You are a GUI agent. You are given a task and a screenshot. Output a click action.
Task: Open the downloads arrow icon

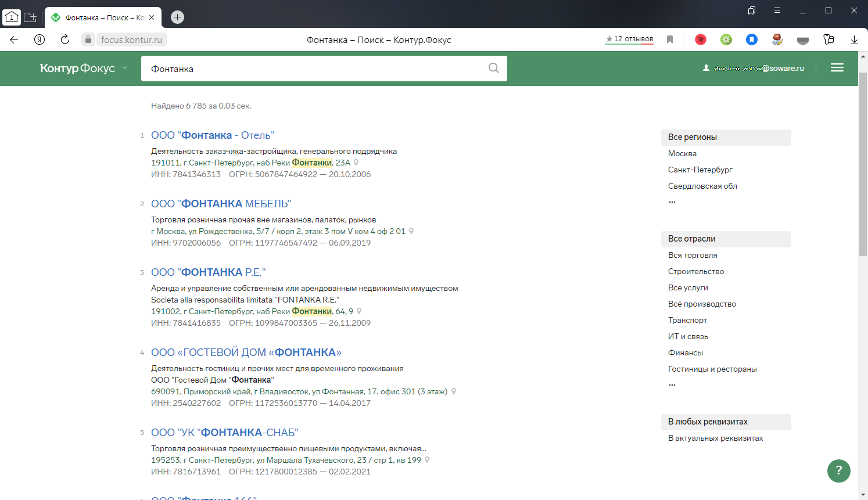[x=854, y=39]
